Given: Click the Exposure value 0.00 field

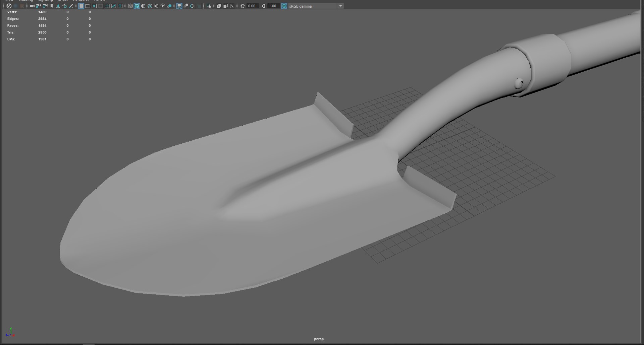Looking at the screenshot, I should 252,6.
